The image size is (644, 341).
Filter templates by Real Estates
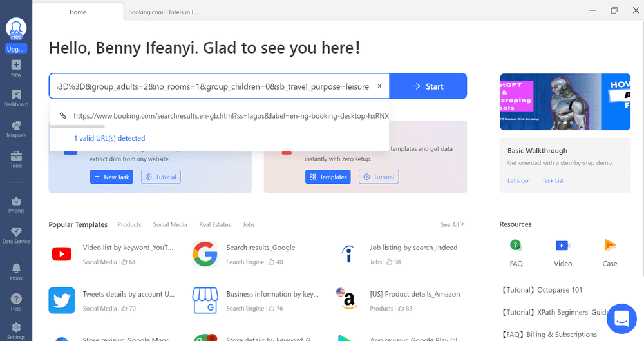pos(215,224)
